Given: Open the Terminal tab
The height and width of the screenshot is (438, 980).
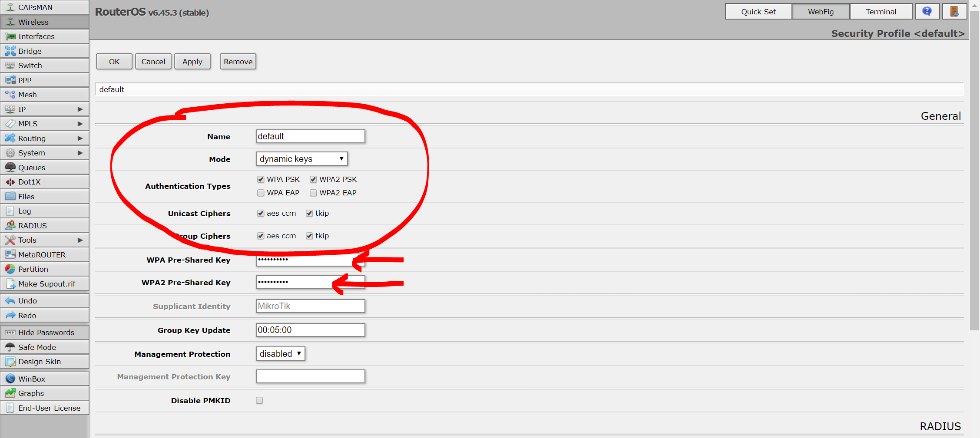Looking at the screenshot, I should pos(881,12).
